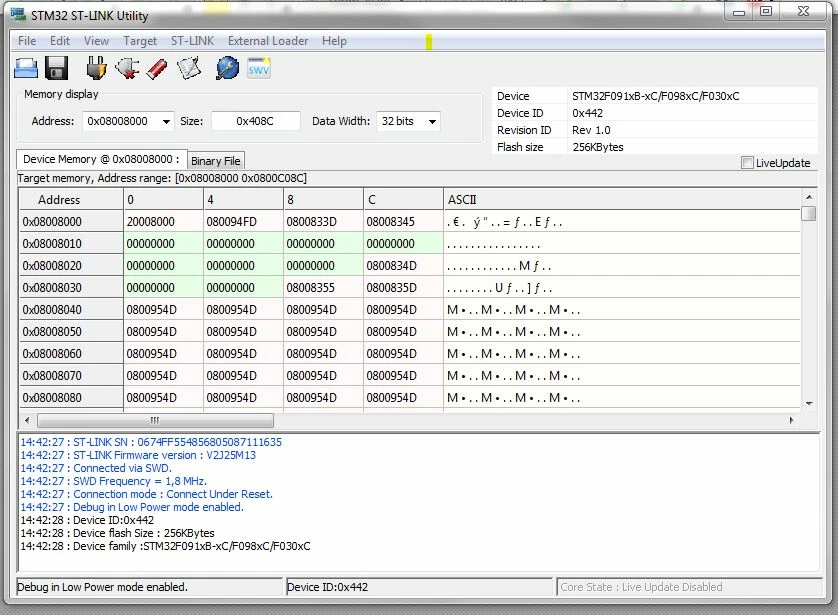This screenshot has height=615, width=838.
Task: Click log line Device family STM32F091xB-xC
Action: point(165,546)
